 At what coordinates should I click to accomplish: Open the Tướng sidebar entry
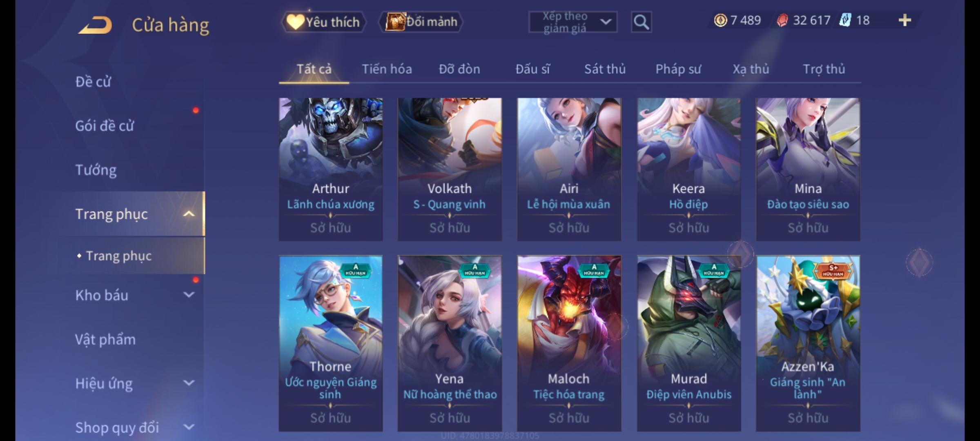pos(96,170)
